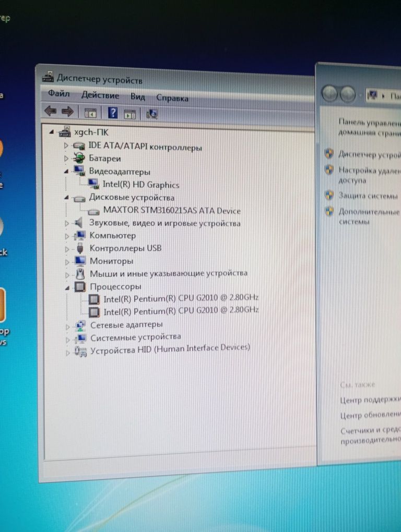Collapse the Видеоадаптеры category

66,172
